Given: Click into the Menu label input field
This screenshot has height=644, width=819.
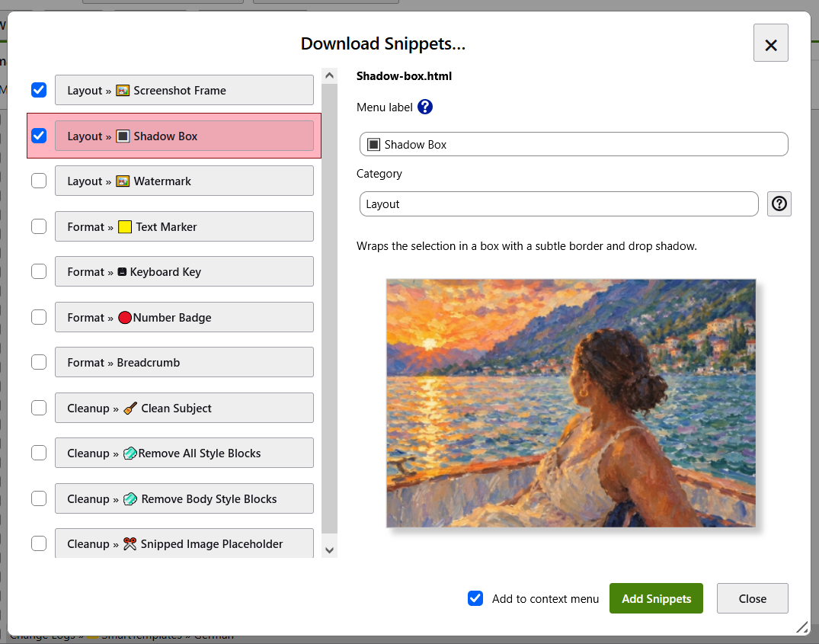Looking at the screenshot, I should click(x=574, y=144).
